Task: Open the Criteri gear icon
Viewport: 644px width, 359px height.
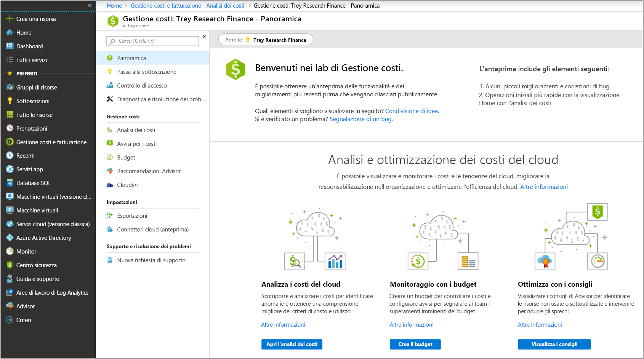Action: (x=10, y=320)
